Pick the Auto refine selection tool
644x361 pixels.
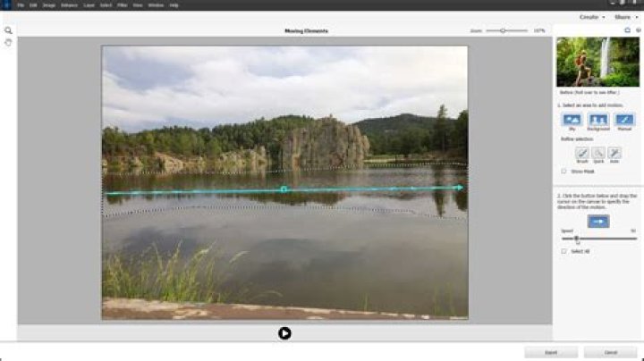coord(614,153)
